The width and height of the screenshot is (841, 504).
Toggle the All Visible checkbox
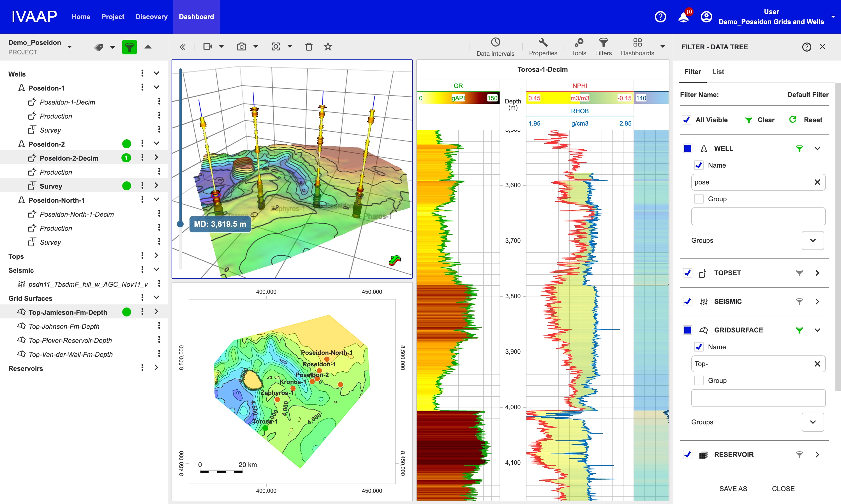click(687, 120)
